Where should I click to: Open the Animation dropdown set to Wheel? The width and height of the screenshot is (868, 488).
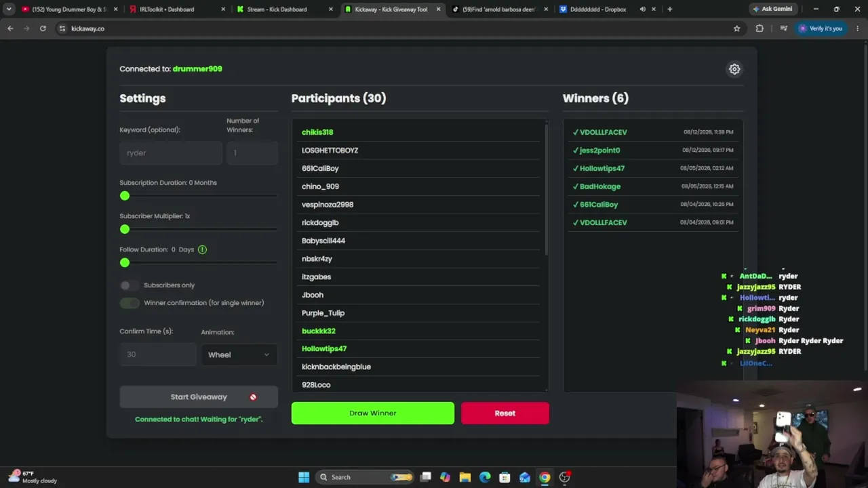coord(239,354)
